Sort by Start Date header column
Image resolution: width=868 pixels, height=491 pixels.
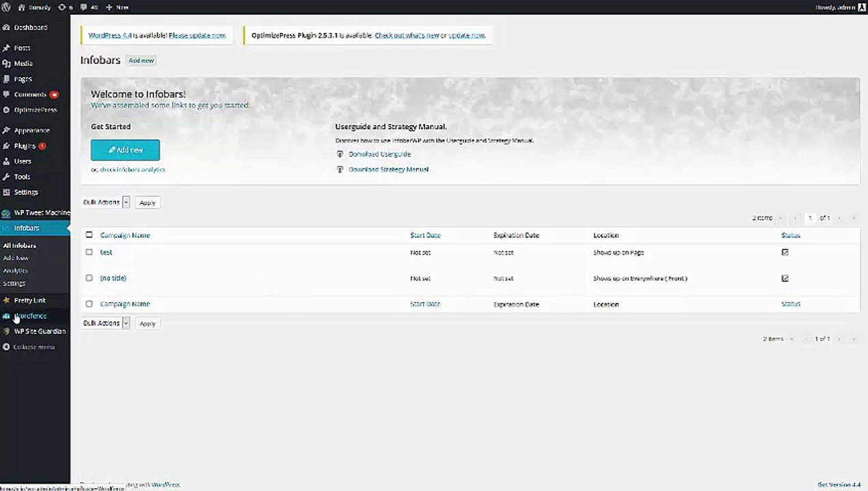click(x=425, y=235)
